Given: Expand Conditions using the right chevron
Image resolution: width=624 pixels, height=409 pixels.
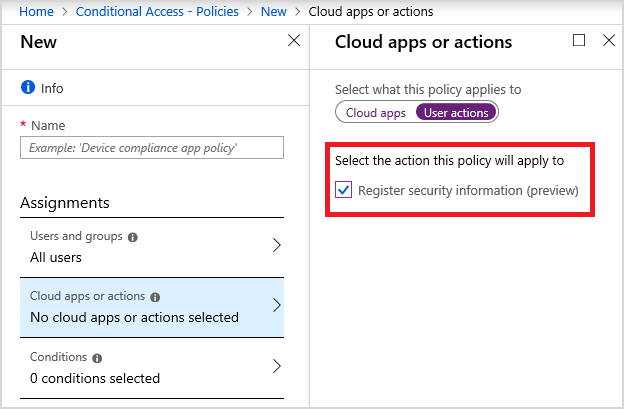Looking at the screenshot, I should pyautogui.click(x=276, y=366).
